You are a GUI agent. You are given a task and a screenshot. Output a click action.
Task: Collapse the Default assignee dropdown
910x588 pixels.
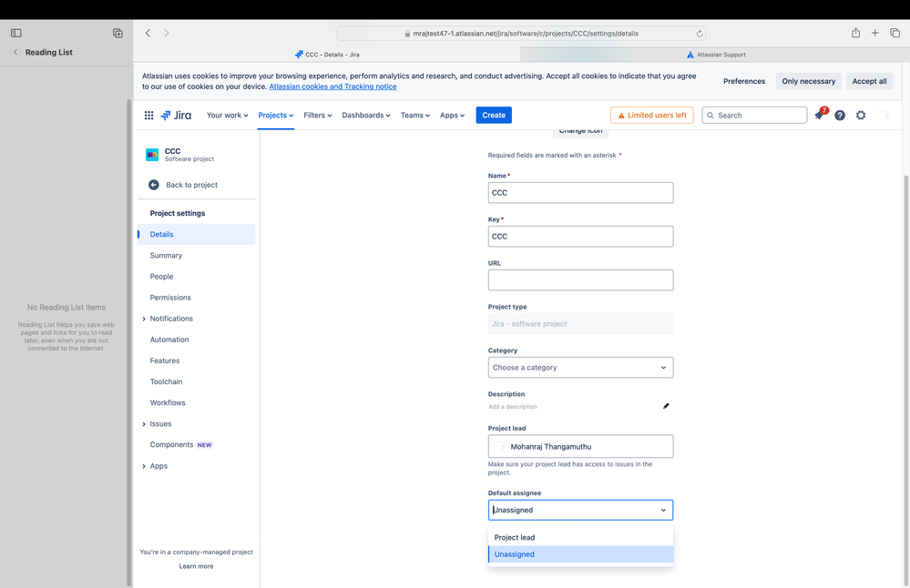(663, 511)
